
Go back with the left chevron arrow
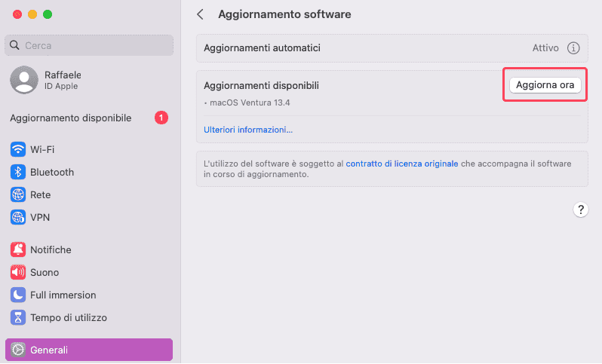click(200, 14)
